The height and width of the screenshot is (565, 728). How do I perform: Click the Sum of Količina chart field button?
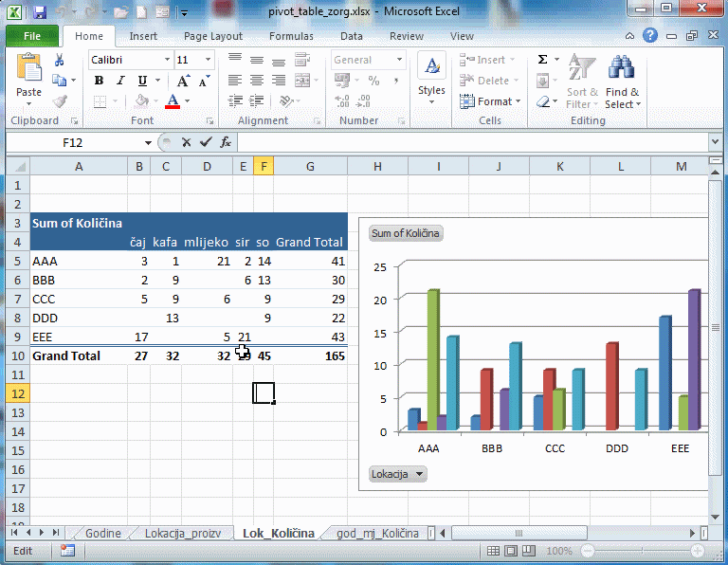(x=406, y=233)
